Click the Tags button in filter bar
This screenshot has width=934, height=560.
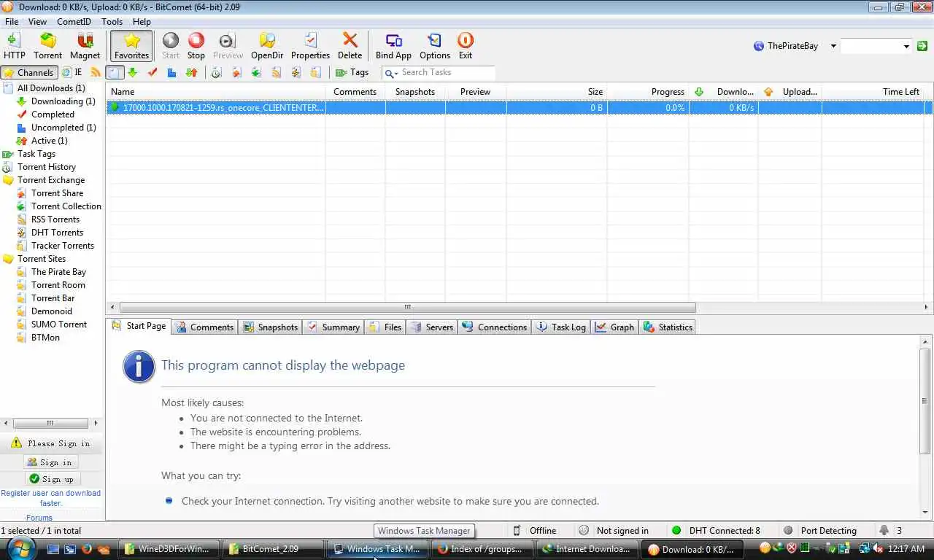pos(352,72)
